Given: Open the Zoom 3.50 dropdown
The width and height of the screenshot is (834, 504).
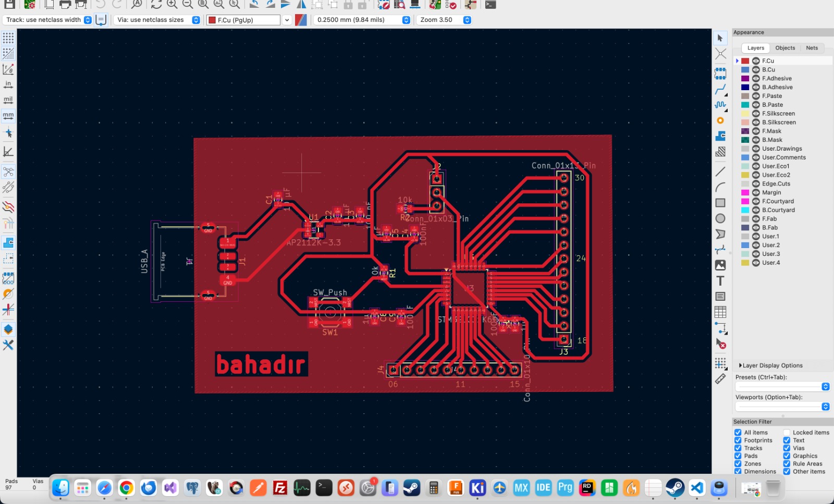Looking at the screenshot, I should pyautogui.click(x=467, y=20).
